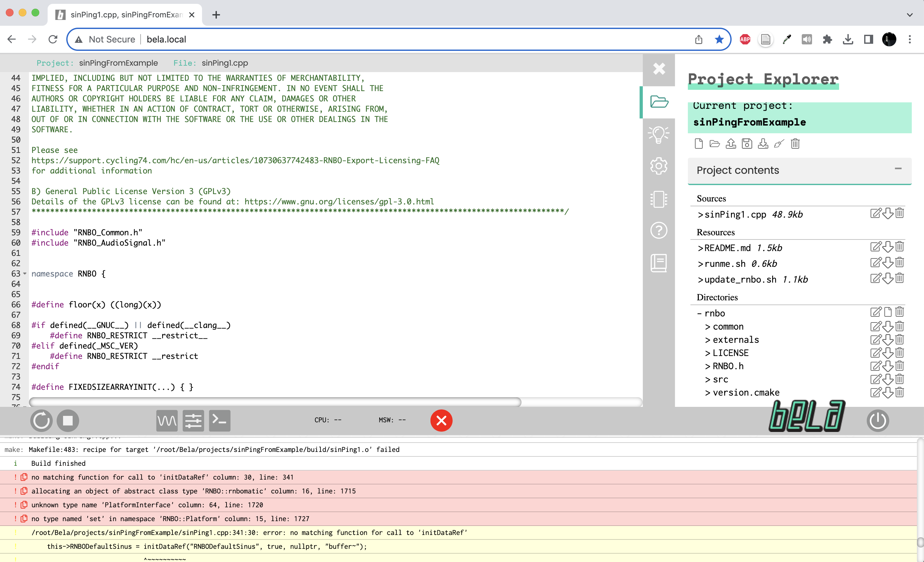
Task: Click the console vertical scrollbar
Action: coord(920,542)
